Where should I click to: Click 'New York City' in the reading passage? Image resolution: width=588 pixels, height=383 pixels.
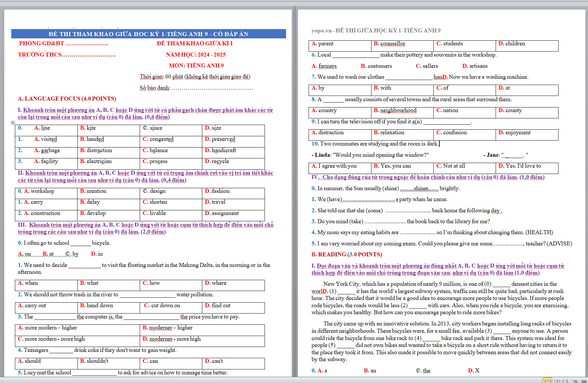coord(341,284)
